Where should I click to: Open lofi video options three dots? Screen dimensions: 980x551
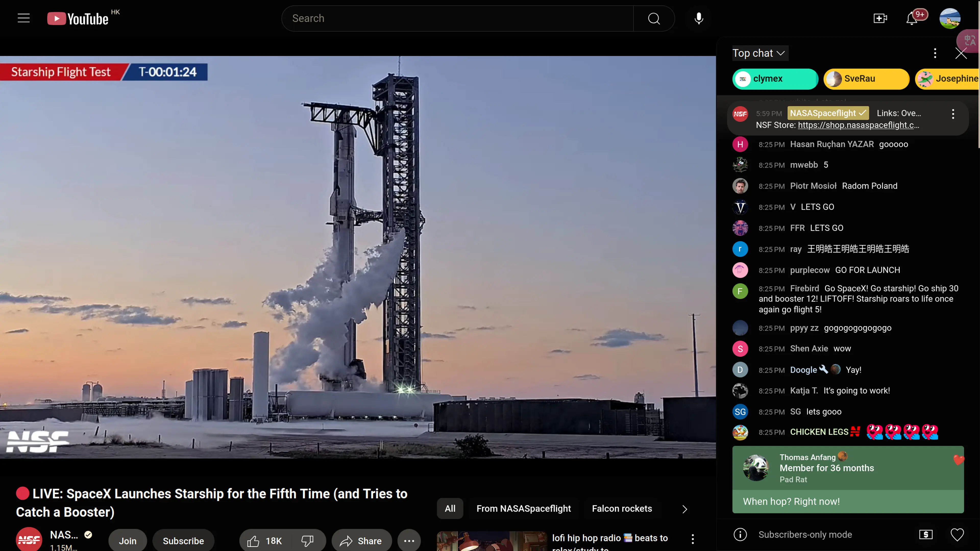pos(692,539)
